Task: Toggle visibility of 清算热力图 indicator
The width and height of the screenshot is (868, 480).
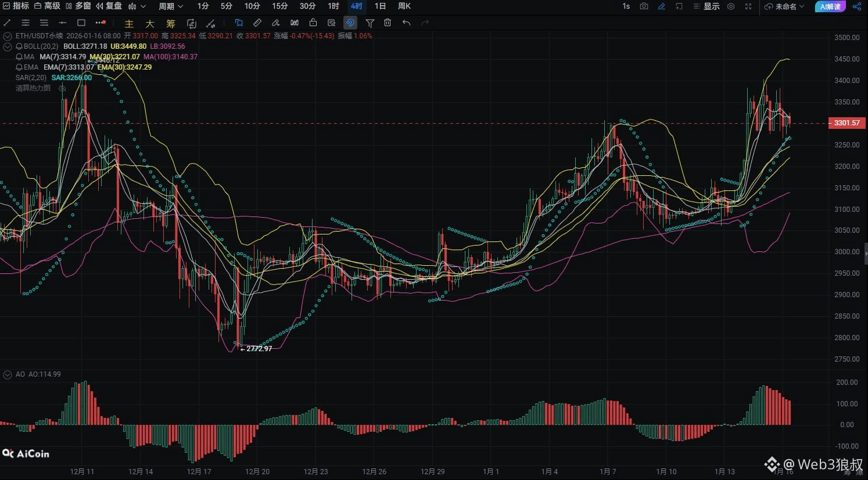Action: point(62,88)
